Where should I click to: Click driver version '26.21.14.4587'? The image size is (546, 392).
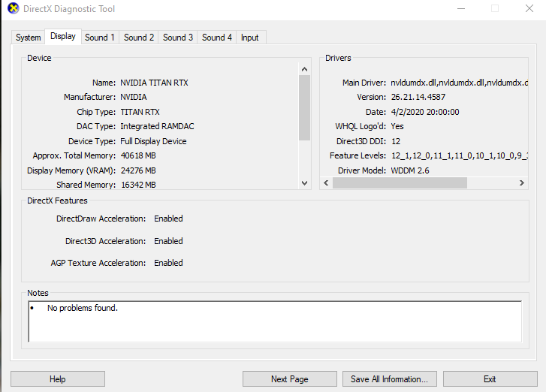point(418,97)
